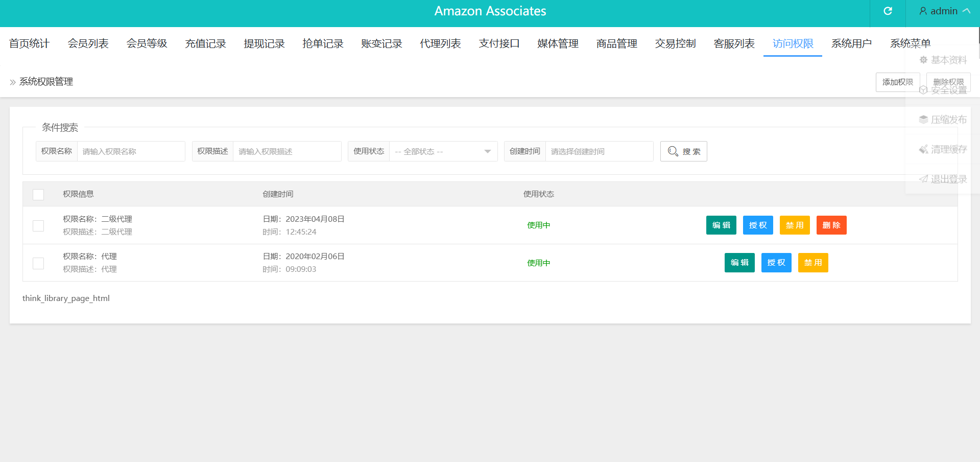Select 退出登录 in admin menu
This screenshot has width=980, height=462.
point(943,179)
